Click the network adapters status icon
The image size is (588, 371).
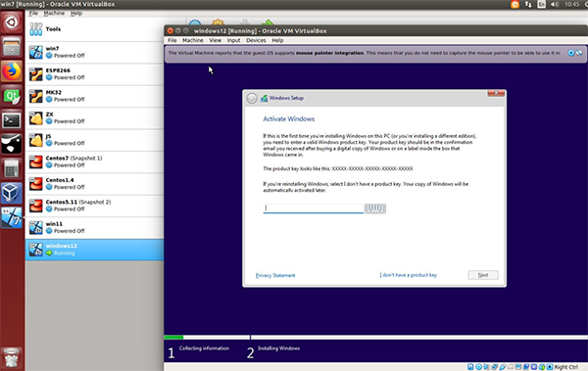tap(495, 366)
